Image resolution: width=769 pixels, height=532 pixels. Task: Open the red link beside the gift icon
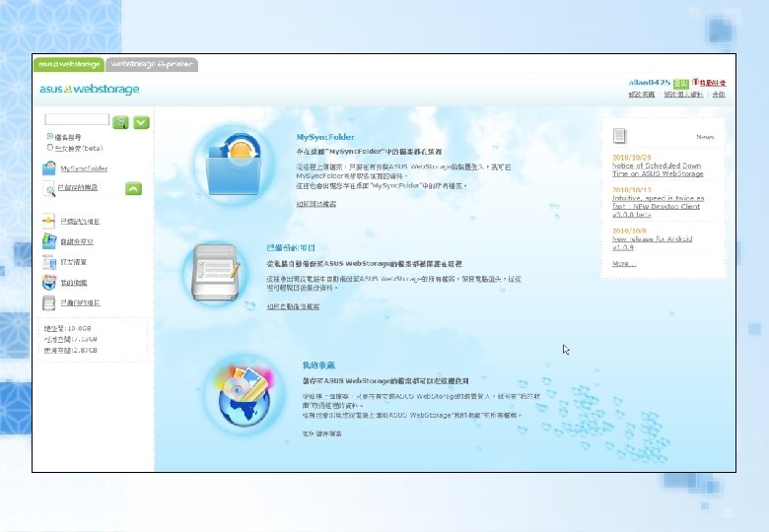tap(713, 83)
